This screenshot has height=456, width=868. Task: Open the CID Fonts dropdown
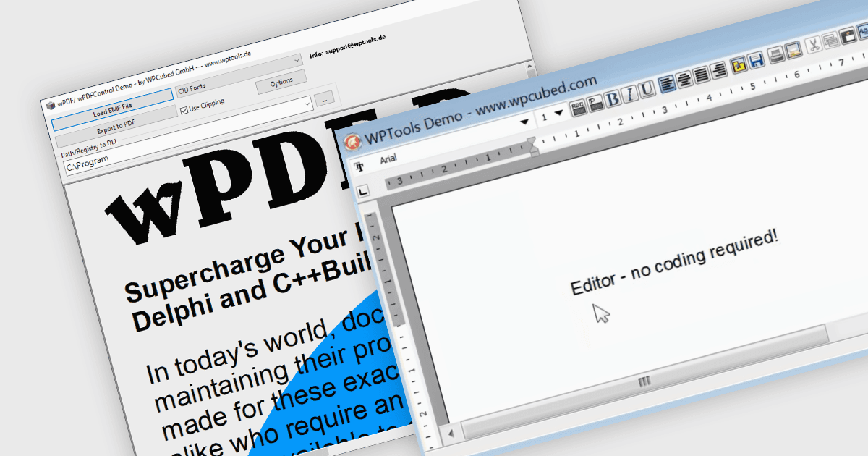(239, 75)
